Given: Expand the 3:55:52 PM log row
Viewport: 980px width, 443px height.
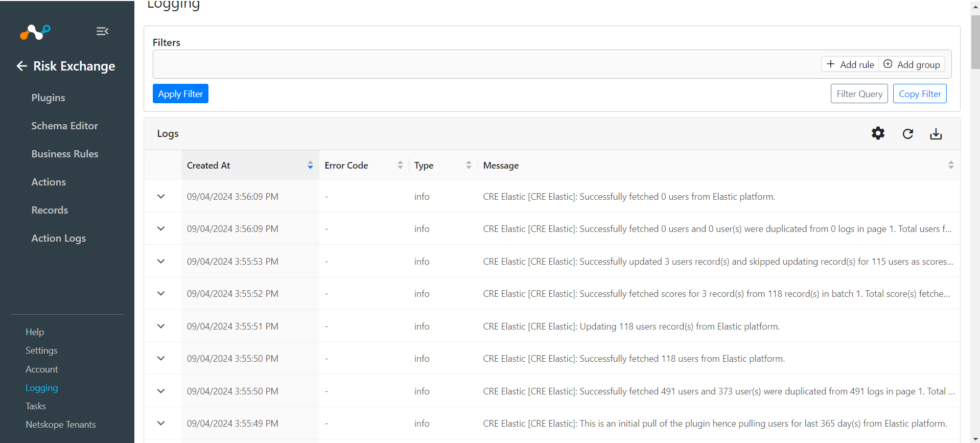Looking at the screenshot, I should (161, 293).
